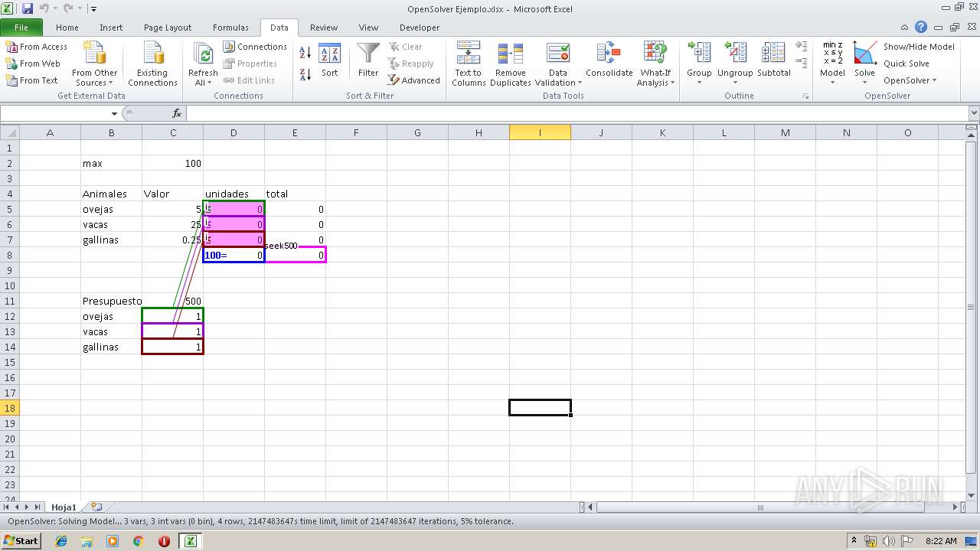Click the From Web import button
Viewport: 980px width, 551px height.
33,64
